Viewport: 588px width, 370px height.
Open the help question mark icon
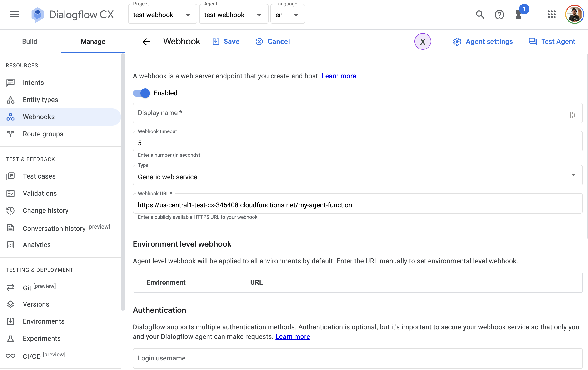click(499, 15)
